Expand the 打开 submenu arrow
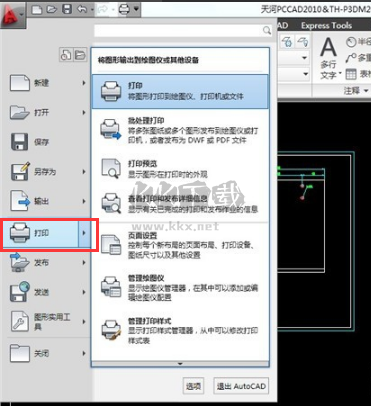Image resolution: width=371 pixels, height=406 pixels. click(x=84, y=113)
